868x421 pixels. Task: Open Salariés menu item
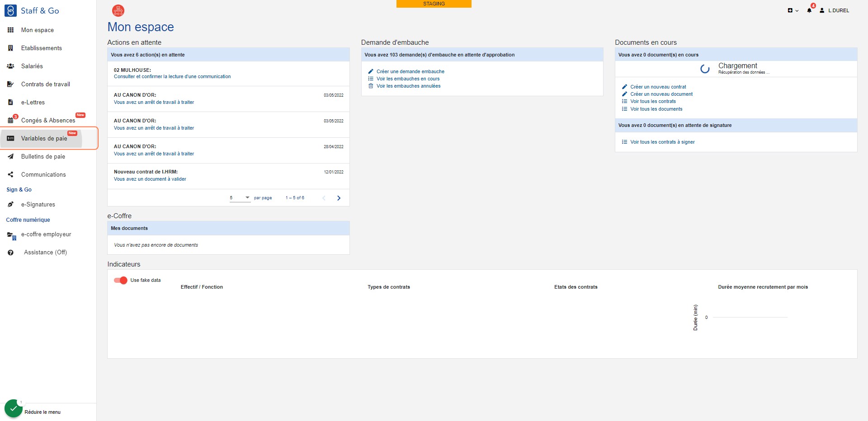click(32, 66)
